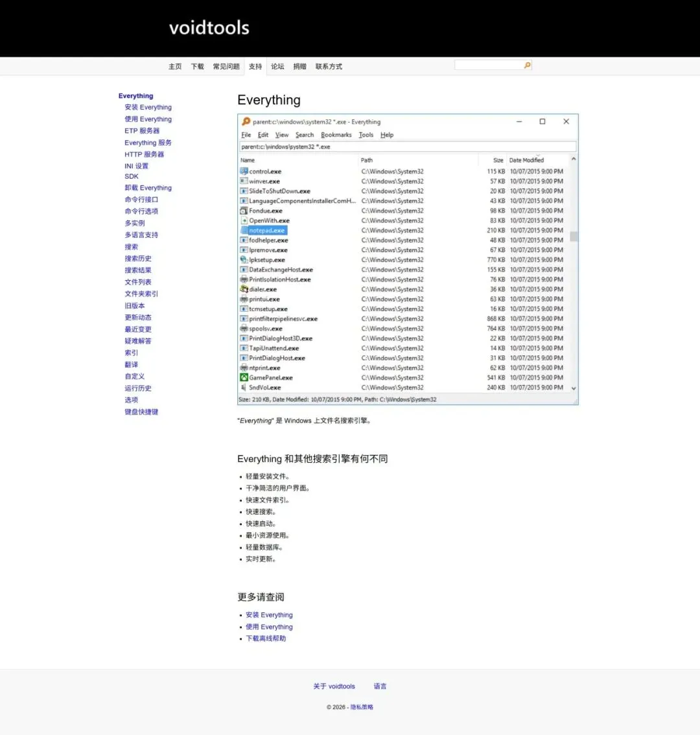Click the GamePanel.exe green Xbox icon

tap(244, 377)
